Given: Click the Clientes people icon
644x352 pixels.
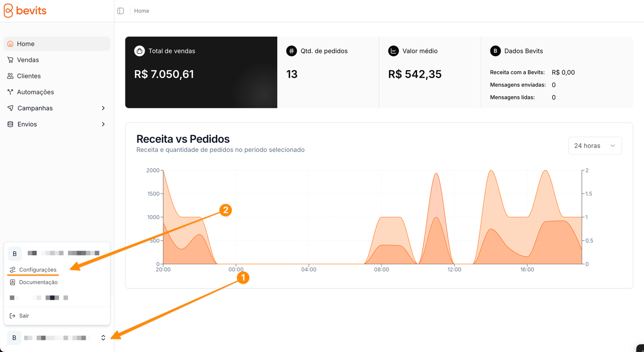Looking at the screenshot, I should tap(10, 76).
